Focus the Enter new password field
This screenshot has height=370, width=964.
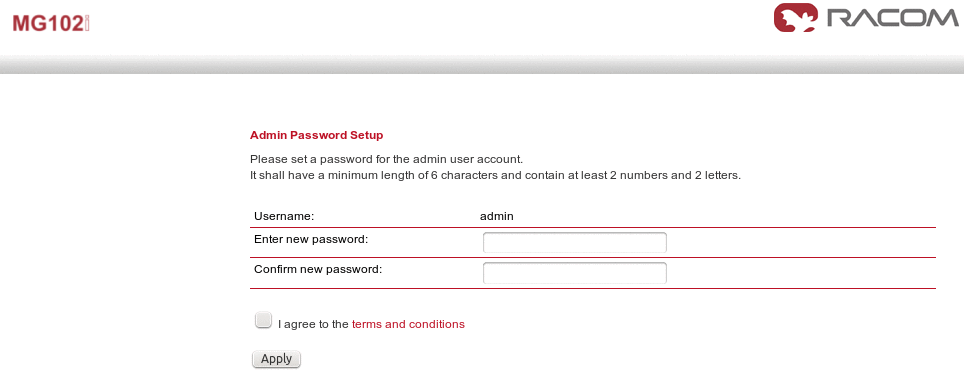(x=575, y=243)
